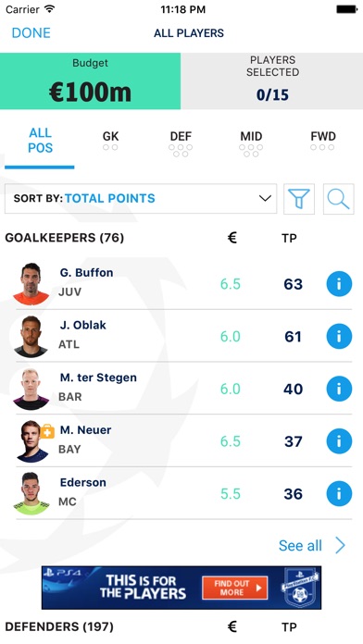Open See all goalkeepers link

300,545
